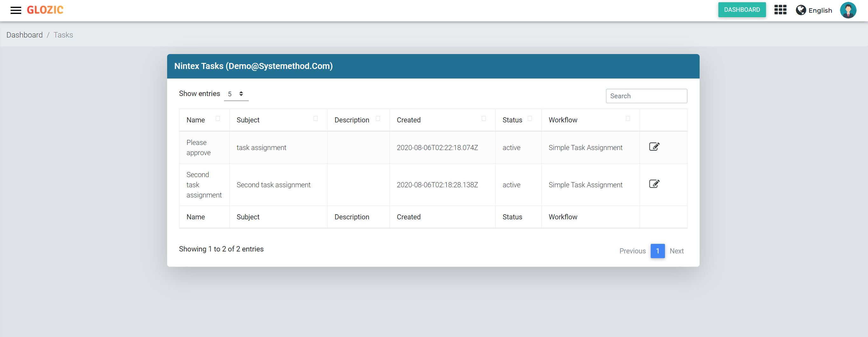Click the footer Description column label
868x337 pixels.
(352, 217)
